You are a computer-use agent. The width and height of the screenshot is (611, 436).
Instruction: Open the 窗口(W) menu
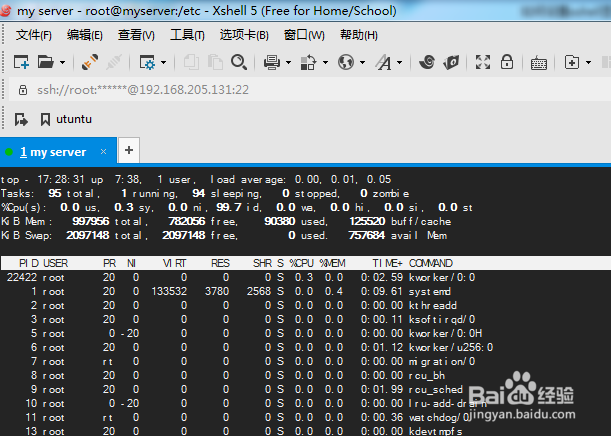pos(304,35)
